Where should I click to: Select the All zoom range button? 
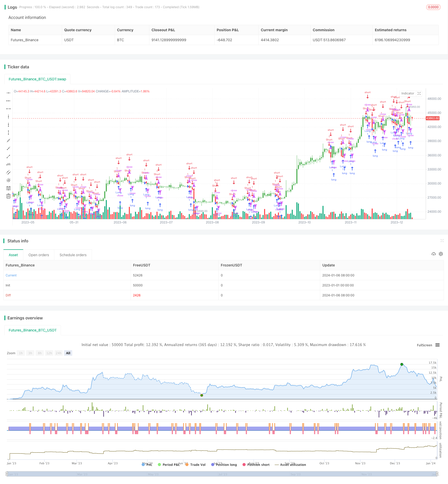(x=68, y=353)
